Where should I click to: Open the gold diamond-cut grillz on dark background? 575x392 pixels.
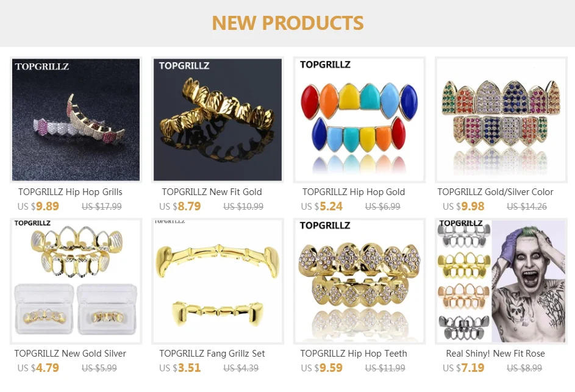218,119
